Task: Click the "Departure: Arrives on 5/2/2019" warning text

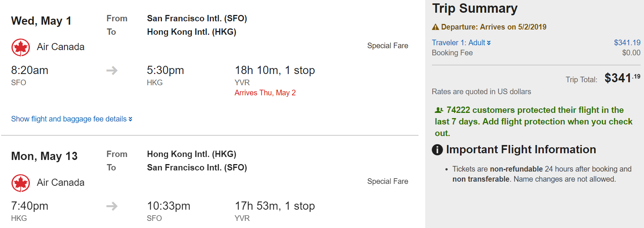Action: 493,27
